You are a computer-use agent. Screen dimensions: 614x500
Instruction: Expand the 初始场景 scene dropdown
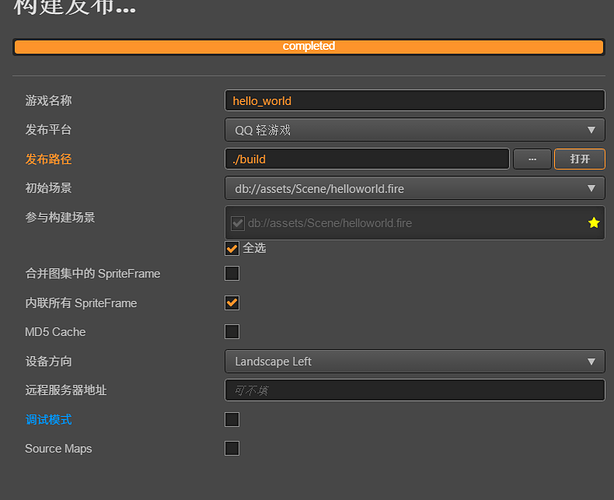coord(414,188)
